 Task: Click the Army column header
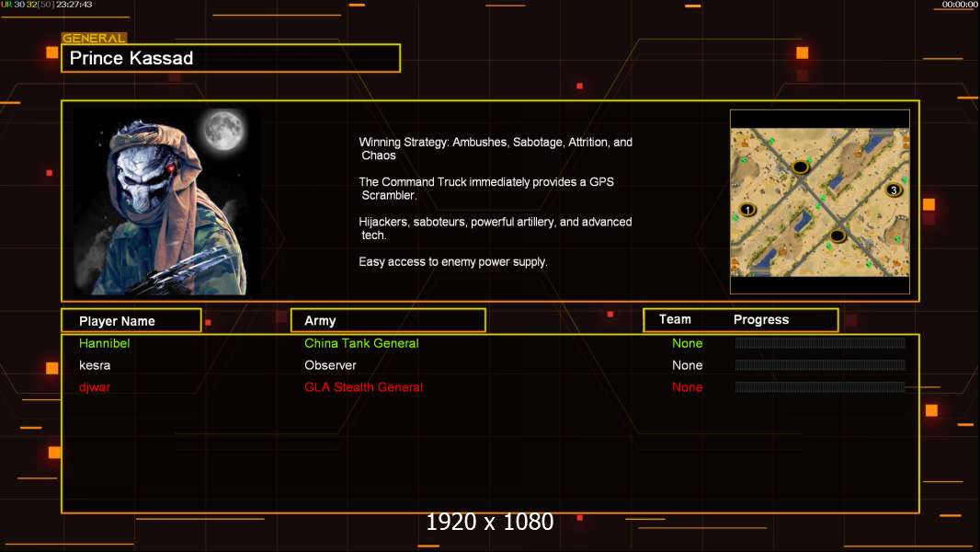388,320
